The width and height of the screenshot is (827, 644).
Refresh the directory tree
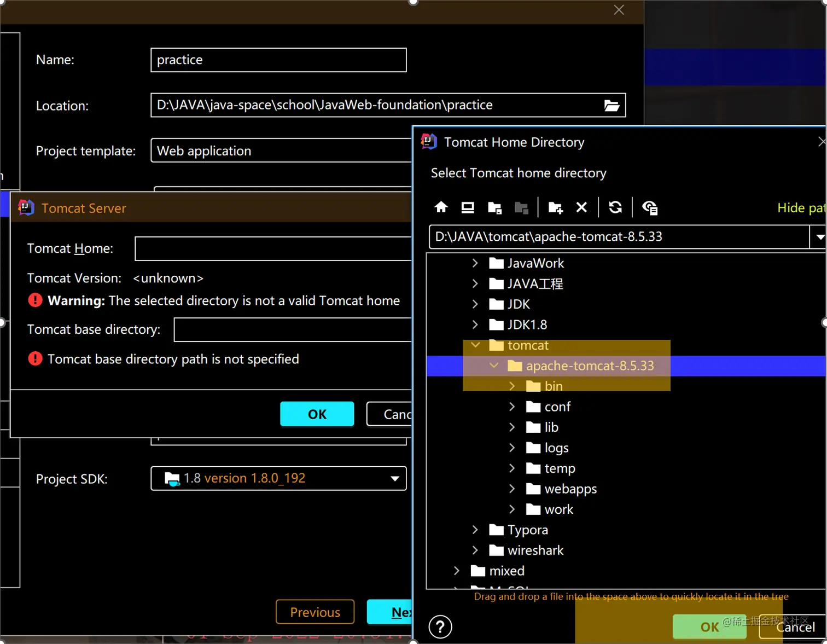click(615, 207)
